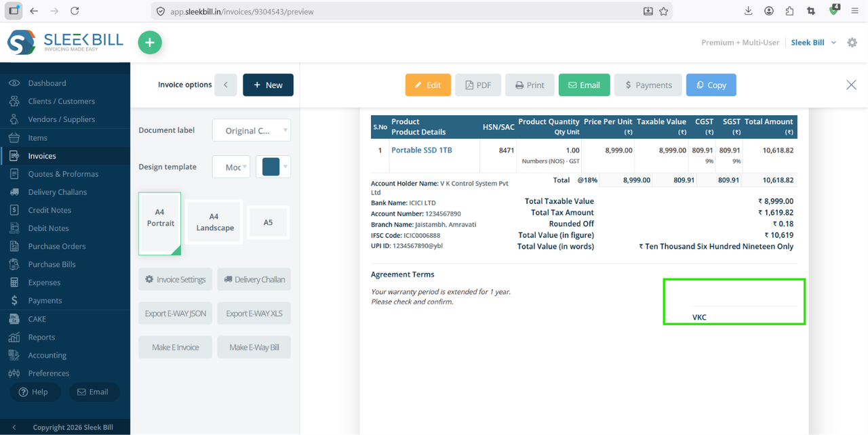
Task: Click the Reports chart icon
Action: (x=14, y=337)
